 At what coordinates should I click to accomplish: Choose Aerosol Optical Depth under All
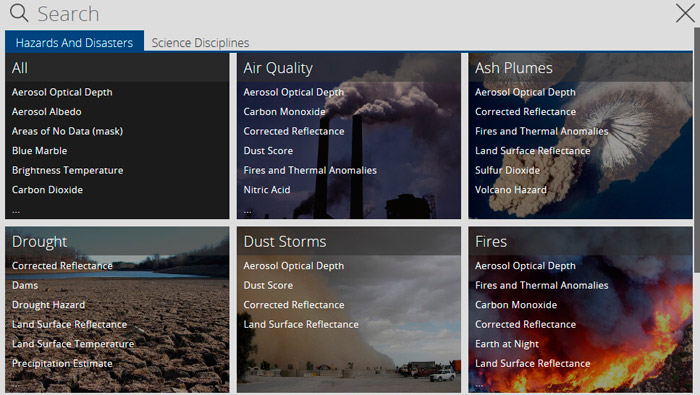click(62, 92)
